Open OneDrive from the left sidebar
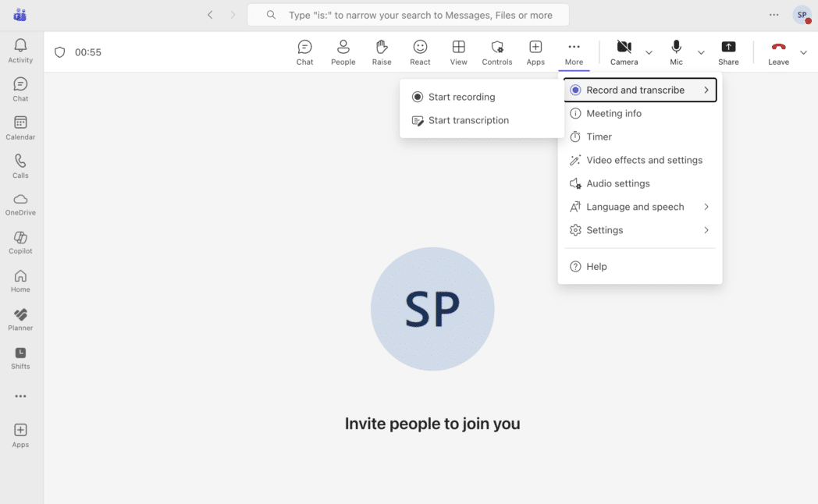Viewport: 818px width, 504px height. (x=20, y=204)
